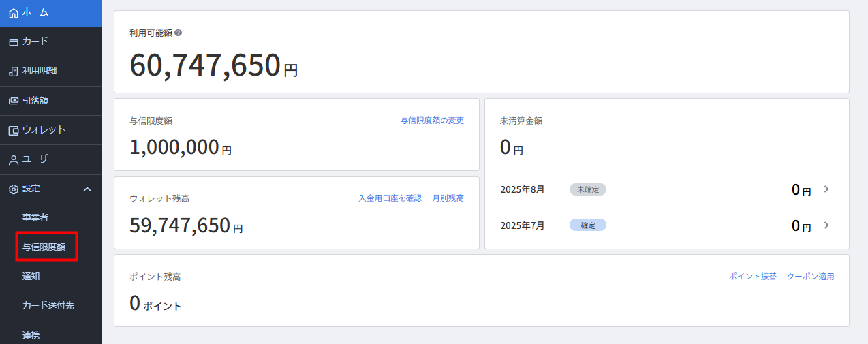Image resolution: width=868 pixels, height=344 pixels.
Task: Open カード送付先 settings item
Action: 48,305
